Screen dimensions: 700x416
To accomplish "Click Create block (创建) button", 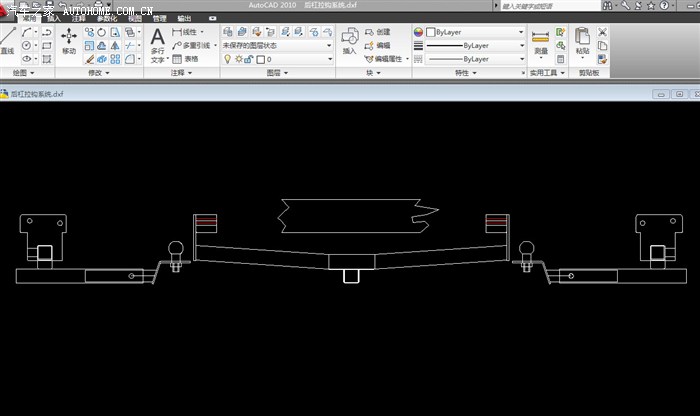I will coord(379,32).
